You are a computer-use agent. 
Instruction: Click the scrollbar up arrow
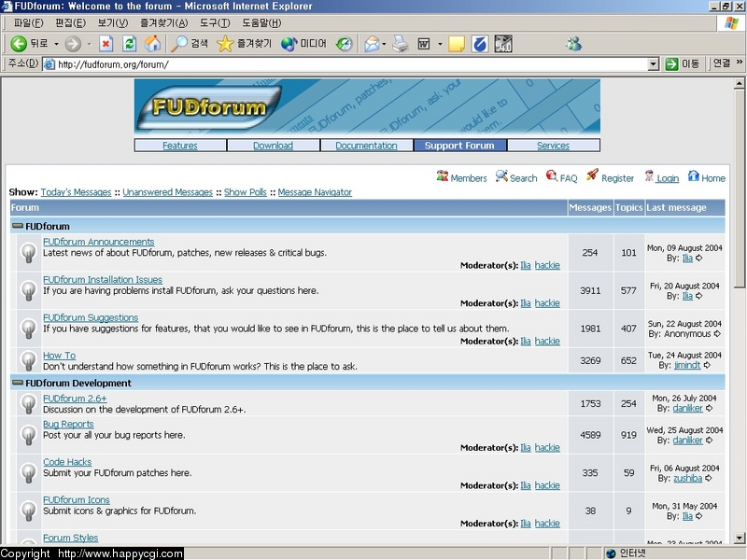(739, 83)
